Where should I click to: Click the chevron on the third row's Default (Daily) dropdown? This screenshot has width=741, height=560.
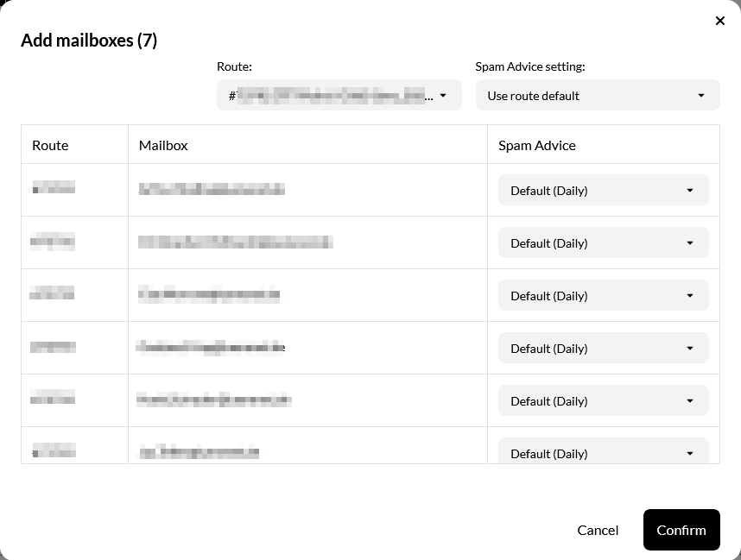click(689, 295)
